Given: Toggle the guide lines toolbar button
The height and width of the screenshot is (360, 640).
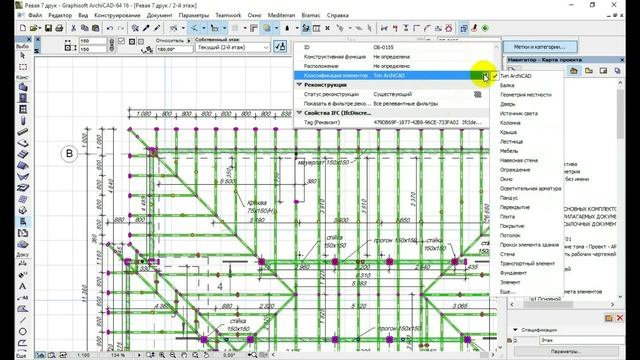Looking at the screenshot, I should point(194,28).
